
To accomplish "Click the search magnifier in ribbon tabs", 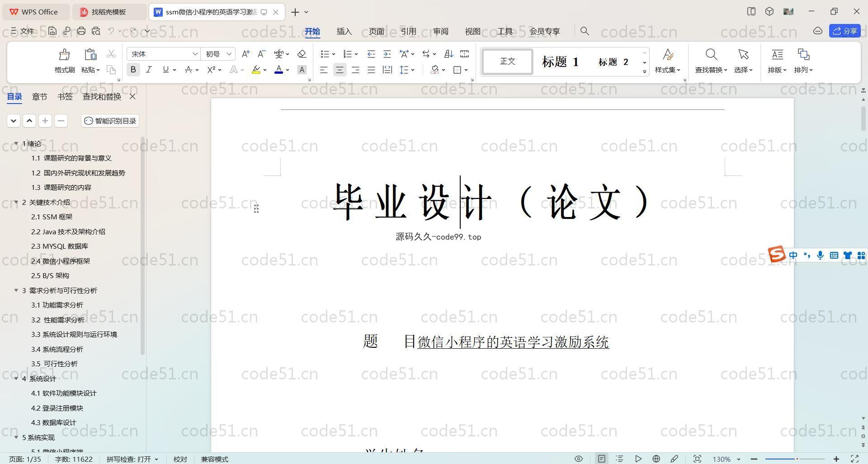I will tap(585, 31).
